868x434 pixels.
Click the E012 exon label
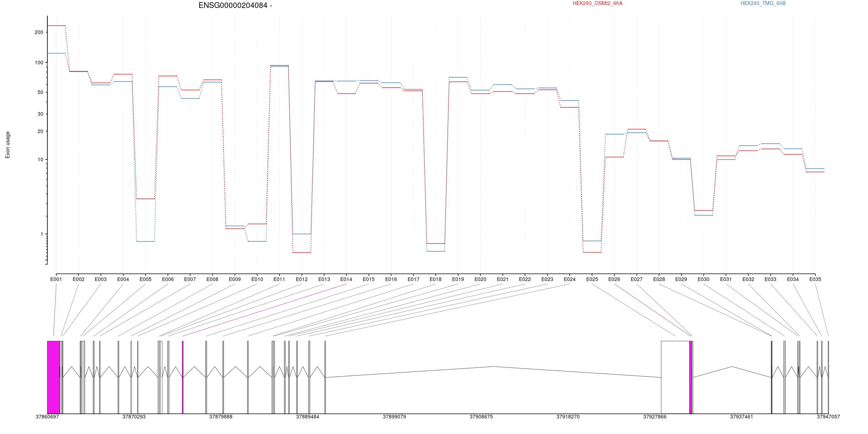(x=302, y=279)
